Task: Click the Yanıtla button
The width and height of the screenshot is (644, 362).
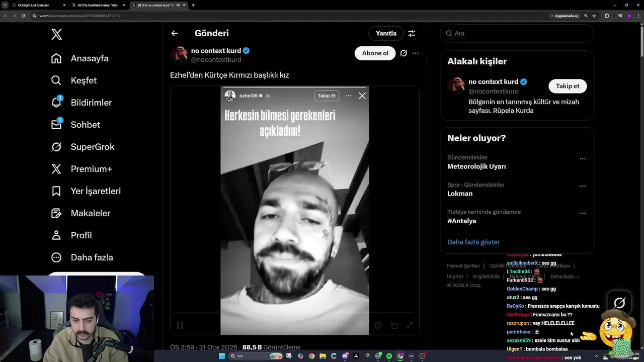Action: click(386, 33)
